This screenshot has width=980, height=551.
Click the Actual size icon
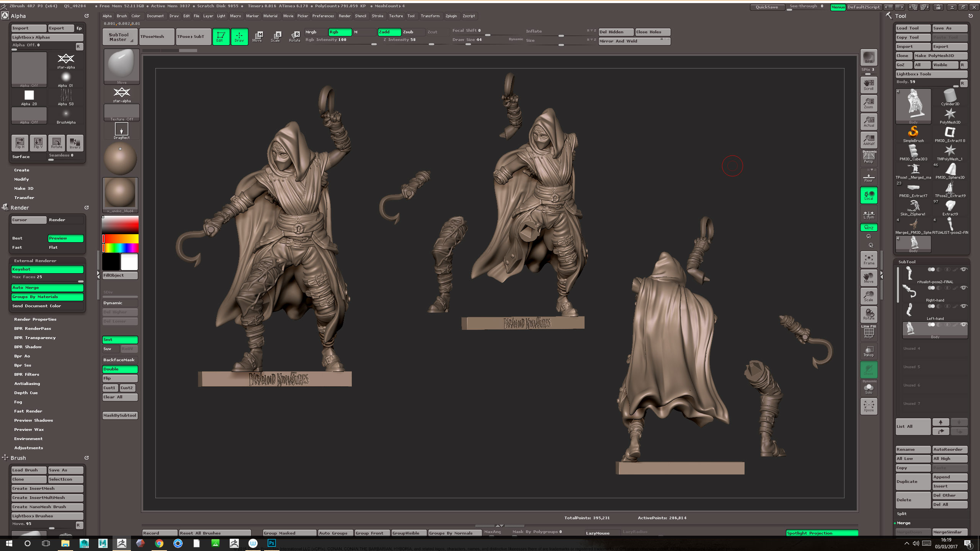click(x=869, y=121)
